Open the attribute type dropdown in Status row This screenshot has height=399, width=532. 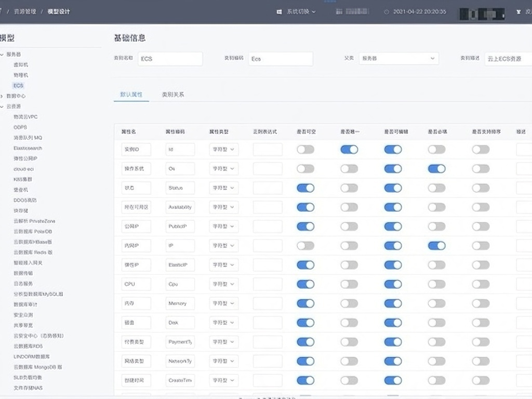coord(223,188)
